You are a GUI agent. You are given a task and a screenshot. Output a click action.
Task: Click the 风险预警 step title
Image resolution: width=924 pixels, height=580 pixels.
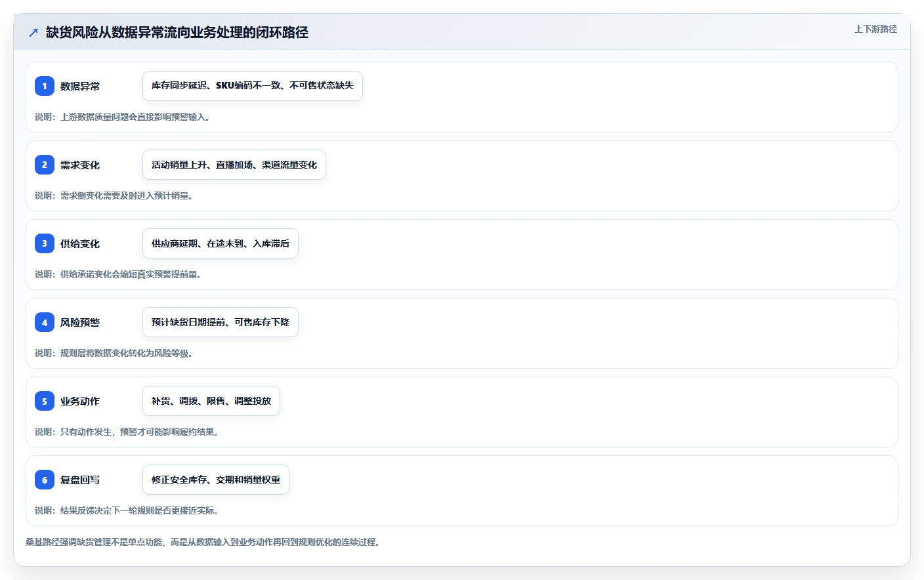(x=80, y=322)
